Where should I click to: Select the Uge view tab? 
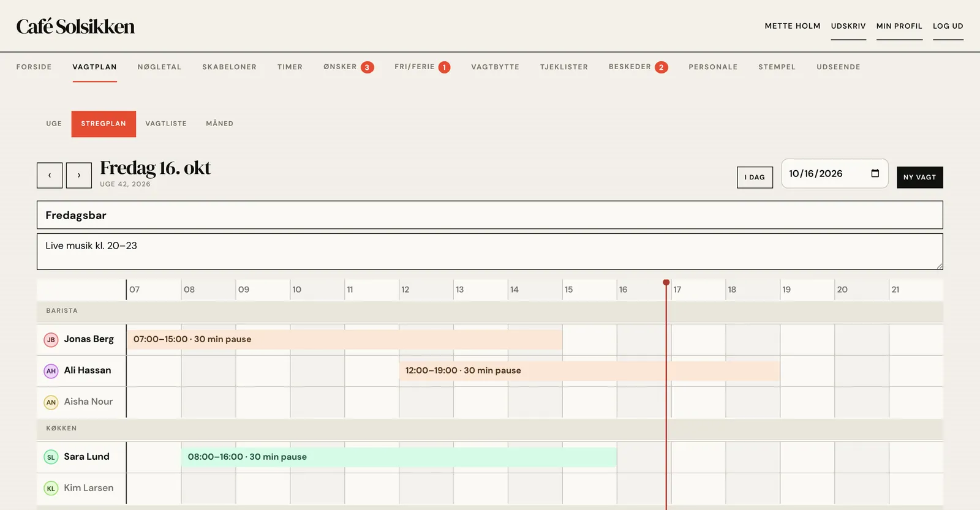[x=54, y=124]
